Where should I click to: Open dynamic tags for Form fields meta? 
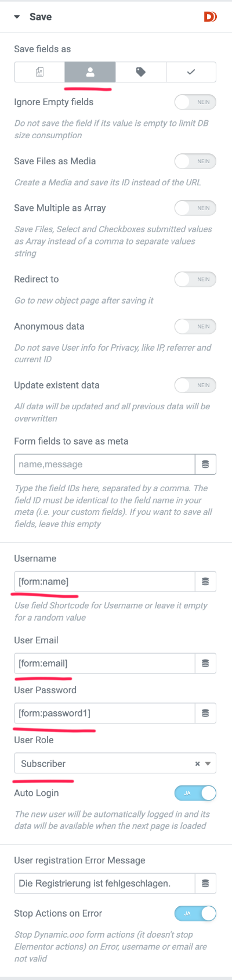point(205,464)
